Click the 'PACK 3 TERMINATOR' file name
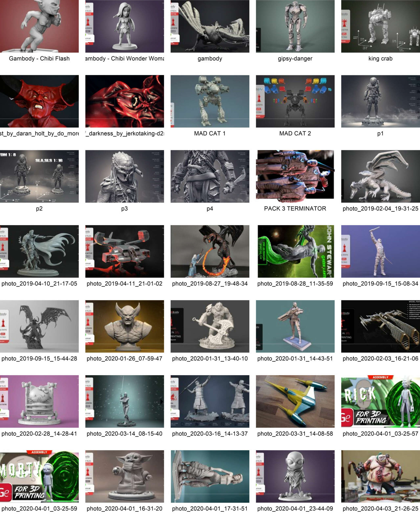This screenshot has height=517, width=420. tap(295, 208)
